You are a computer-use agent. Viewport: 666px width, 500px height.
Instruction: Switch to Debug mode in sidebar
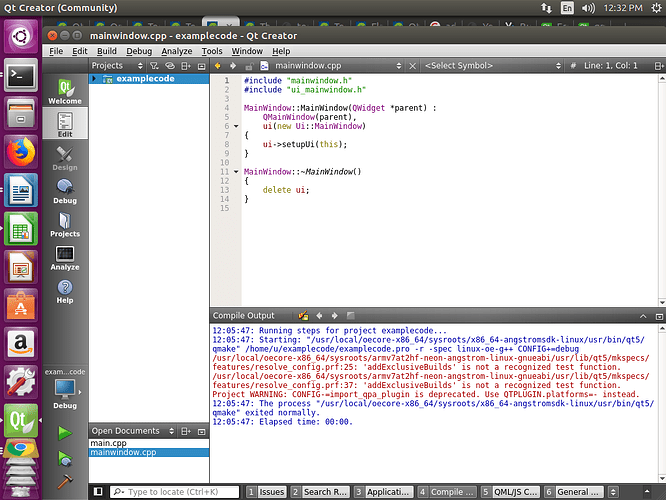click(65, 191)
